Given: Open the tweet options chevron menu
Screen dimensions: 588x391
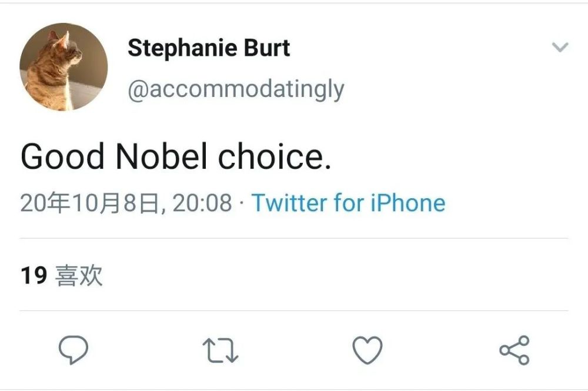Looking at the screenshot, I should 560,48.
